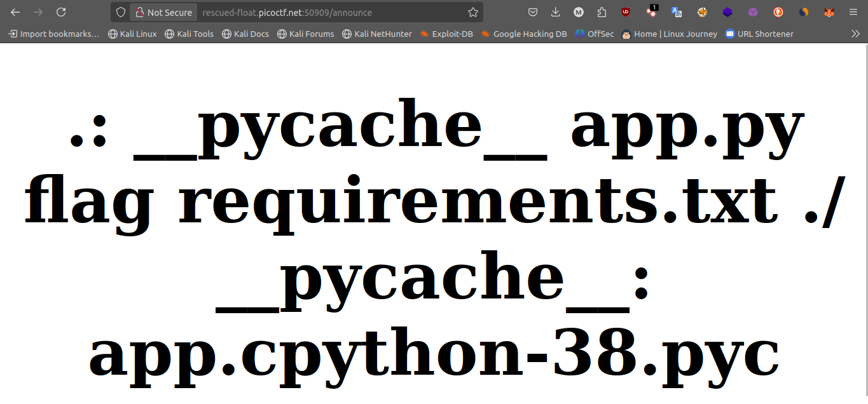This screenshot has height=404, width=868.
Task: Click the round M account icon
Action: (579, 12)
